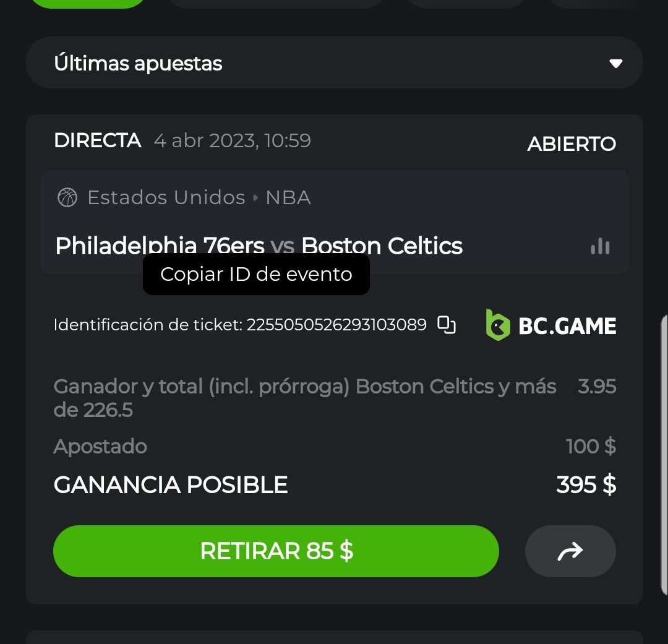Click the GANANCIA POSIBLE 395 $ amount
The height and width of the screenshot is (644, 668).
click(x=586, y=485)
